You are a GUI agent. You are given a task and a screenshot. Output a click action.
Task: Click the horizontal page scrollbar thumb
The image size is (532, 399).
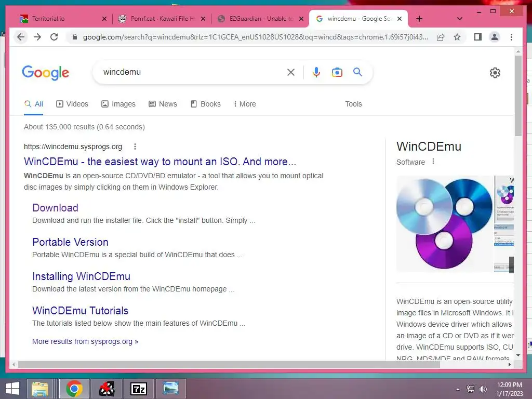229,364
